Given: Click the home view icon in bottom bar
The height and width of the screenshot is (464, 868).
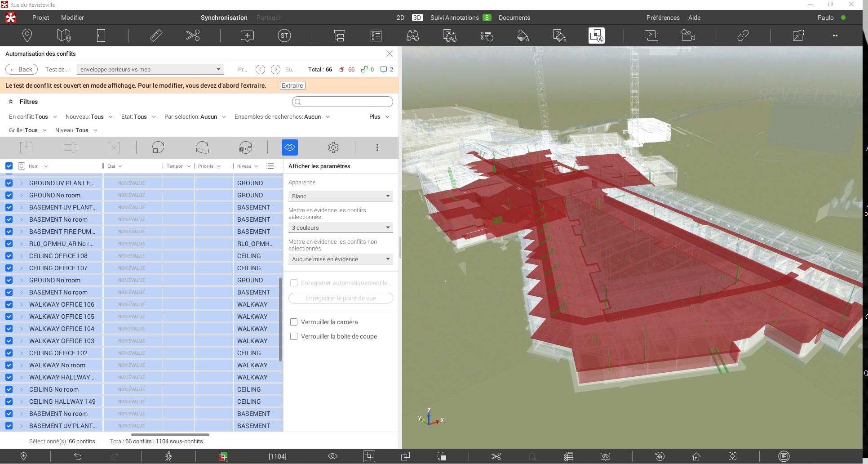Looking at the screenshot, I should click(696, 456).
